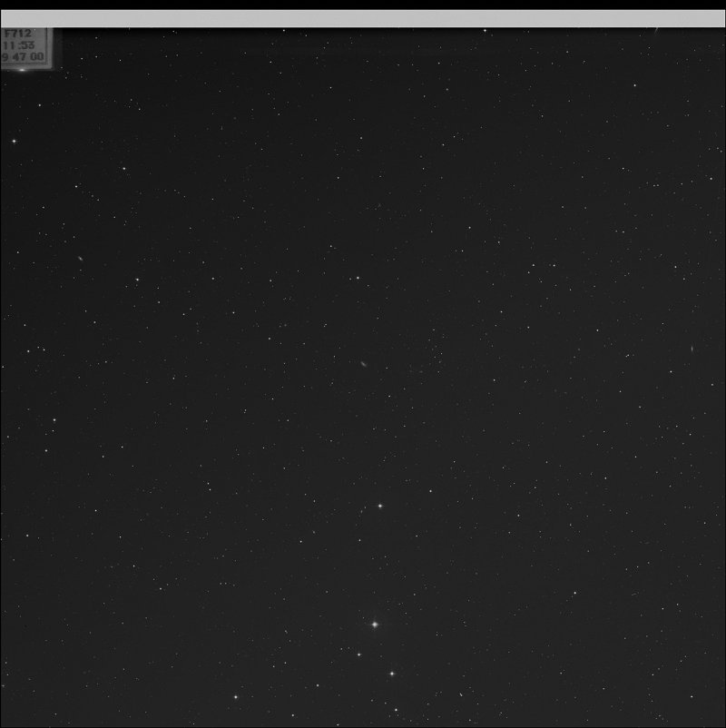Viewport: 726px width, 728px height.
Task: Click the brightest star below center
Action: [374, 624]
